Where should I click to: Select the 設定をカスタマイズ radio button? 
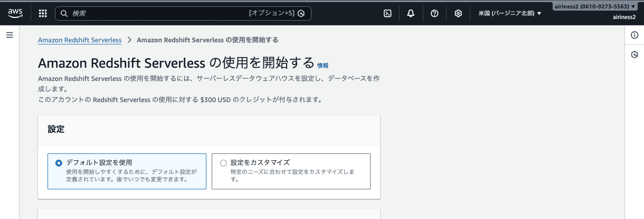tap(223, 163)
